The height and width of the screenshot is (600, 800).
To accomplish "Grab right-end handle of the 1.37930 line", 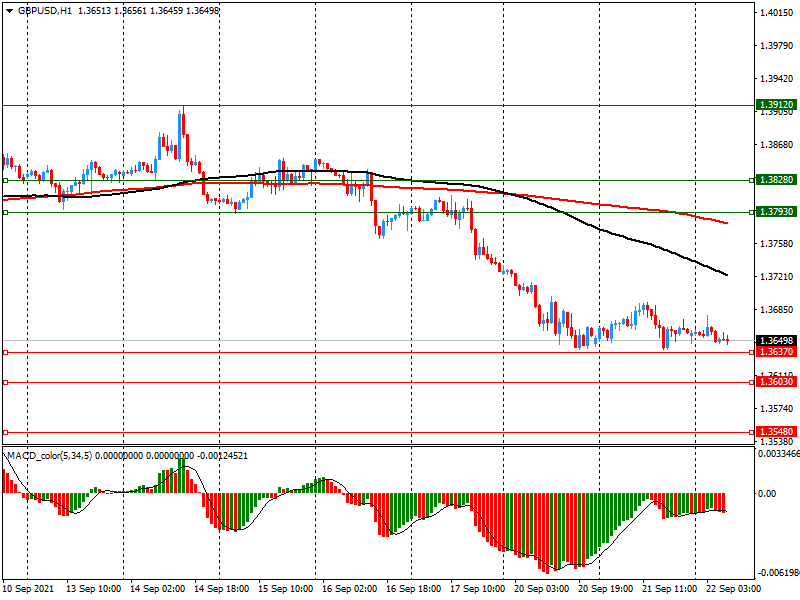I will click(752, 212).
